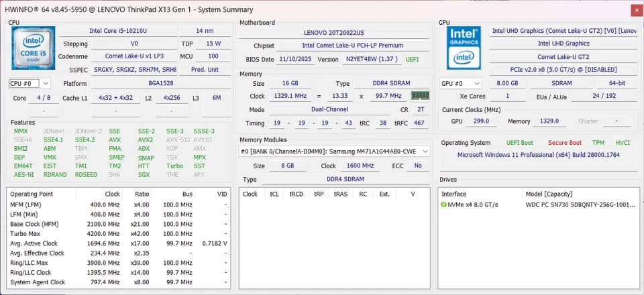Image resolution: width=644 pixels, height=295 pixels.
Task: Click the Model [Capacity] drives column header
Action: point(549,194)
